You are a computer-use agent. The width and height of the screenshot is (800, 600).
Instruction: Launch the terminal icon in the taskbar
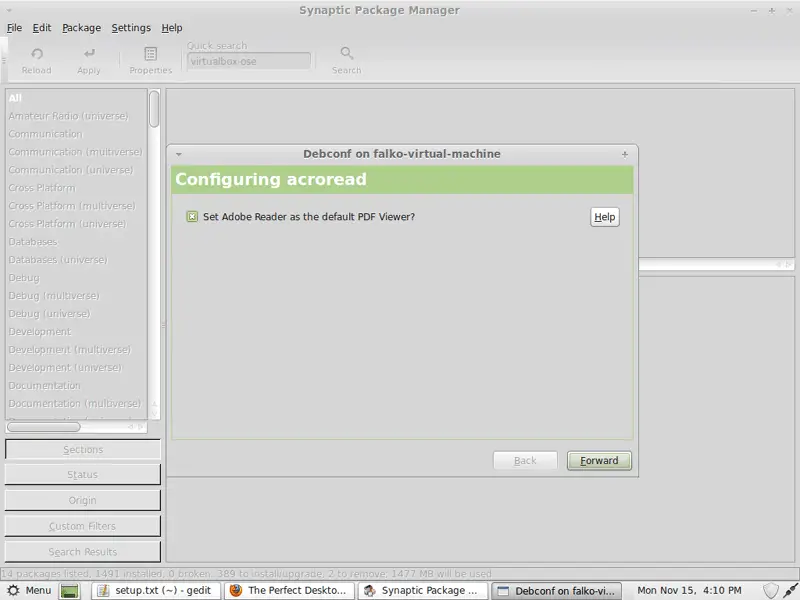point(70,591)
